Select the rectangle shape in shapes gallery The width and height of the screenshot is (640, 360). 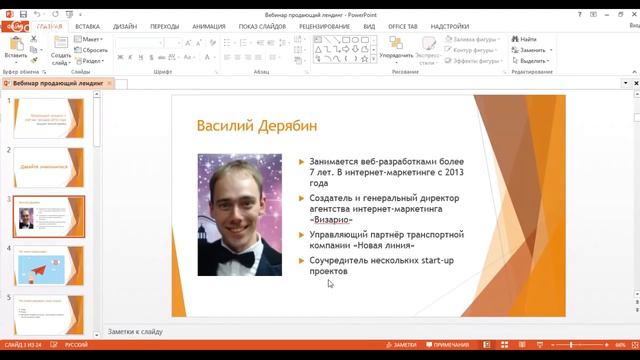pos(346,40)
